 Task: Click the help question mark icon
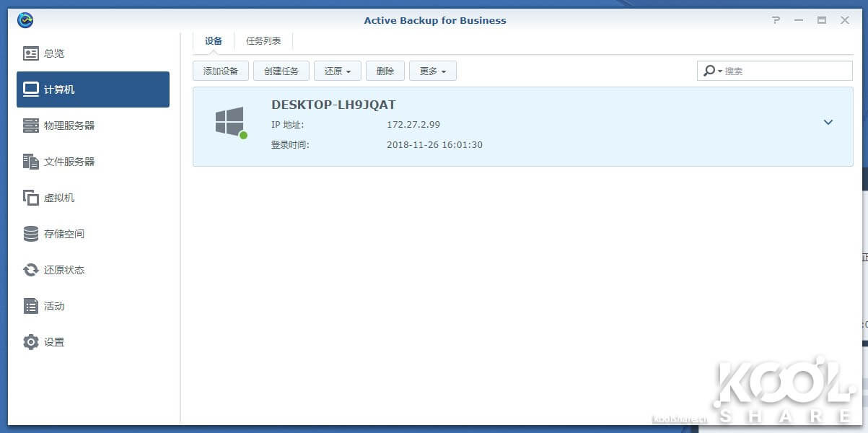(x=776, y=20)
